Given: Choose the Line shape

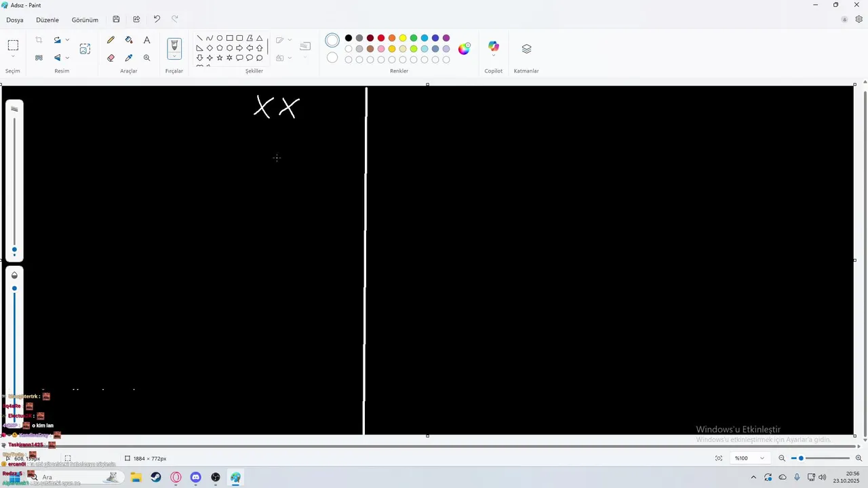Looking at the screenshot, I should tap(199, 38).
